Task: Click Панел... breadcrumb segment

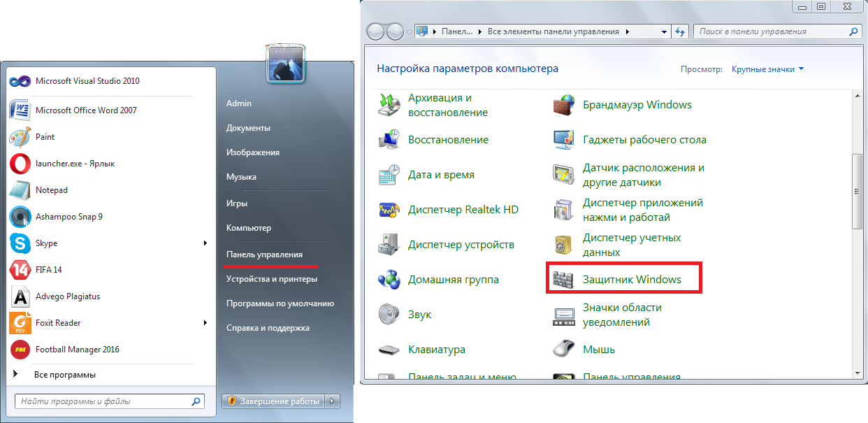Action: 456,31
